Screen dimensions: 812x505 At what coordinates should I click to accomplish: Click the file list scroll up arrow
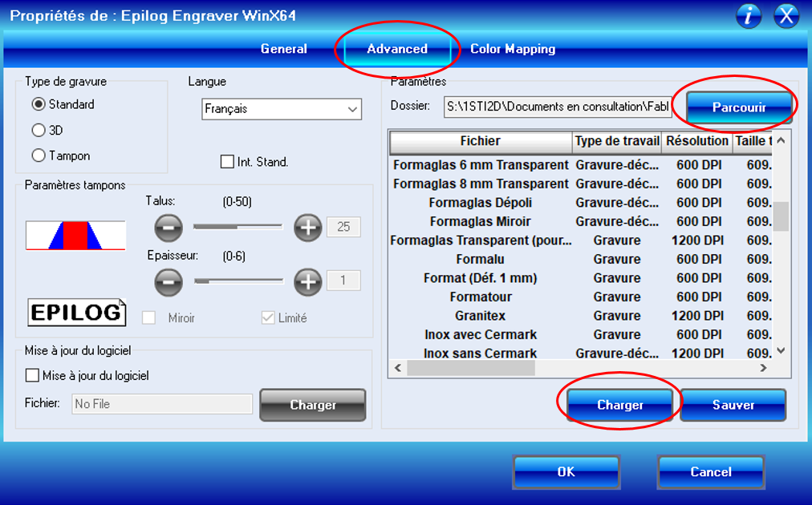[781, 141]
